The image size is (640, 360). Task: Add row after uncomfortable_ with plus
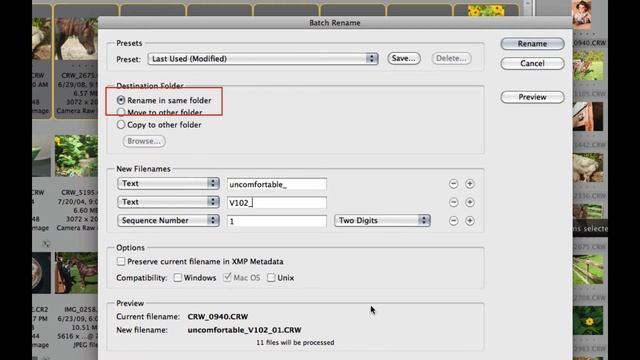pyautogui.click(x=470, y=184)
